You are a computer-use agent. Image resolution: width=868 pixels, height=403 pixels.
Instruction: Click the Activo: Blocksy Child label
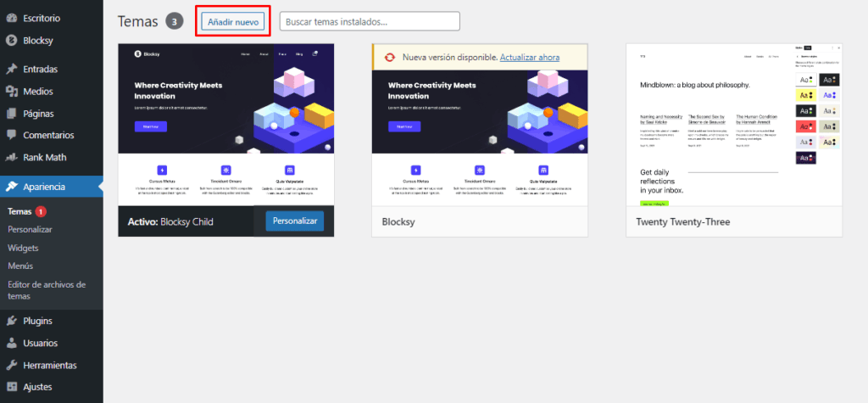[x=170, y=221]
